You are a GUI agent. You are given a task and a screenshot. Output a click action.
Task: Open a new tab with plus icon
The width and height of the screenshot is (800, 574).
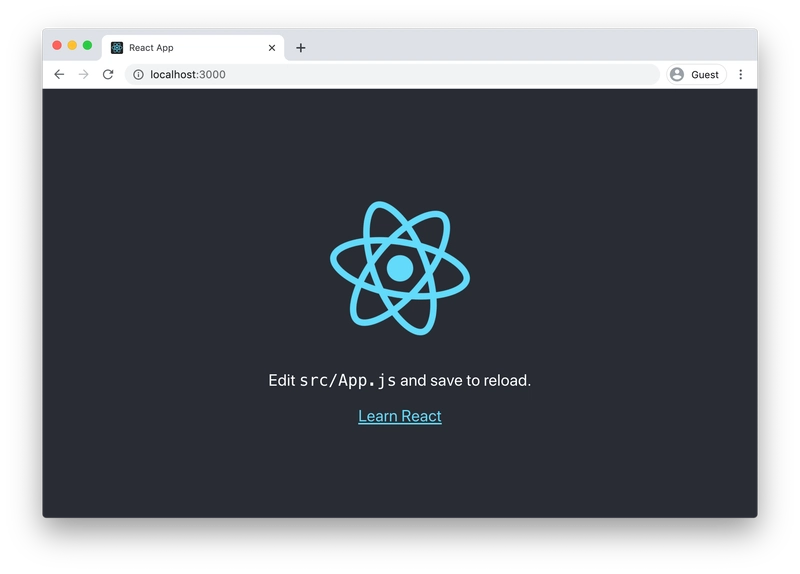[x=301, y=48]
